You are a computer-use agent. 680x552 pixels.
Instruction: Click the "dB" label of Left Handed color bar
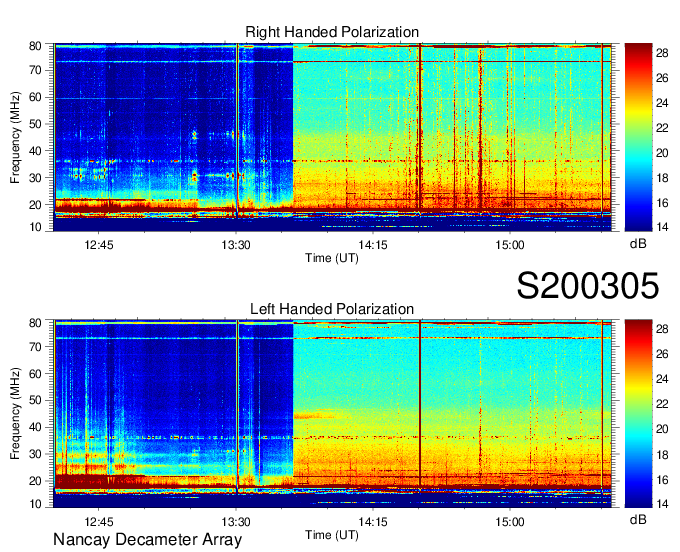pyautogui.click(x=638, y=519)
